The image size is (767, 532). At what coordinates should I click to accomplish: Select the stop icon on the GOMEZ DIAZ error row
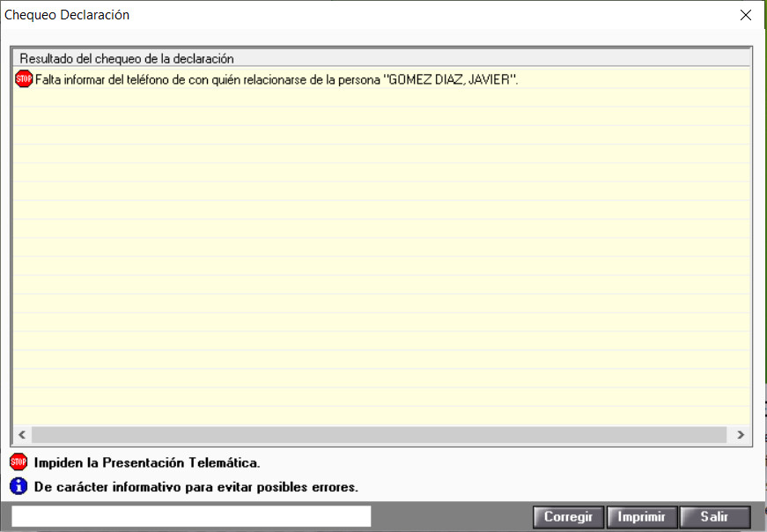point(24,79)
